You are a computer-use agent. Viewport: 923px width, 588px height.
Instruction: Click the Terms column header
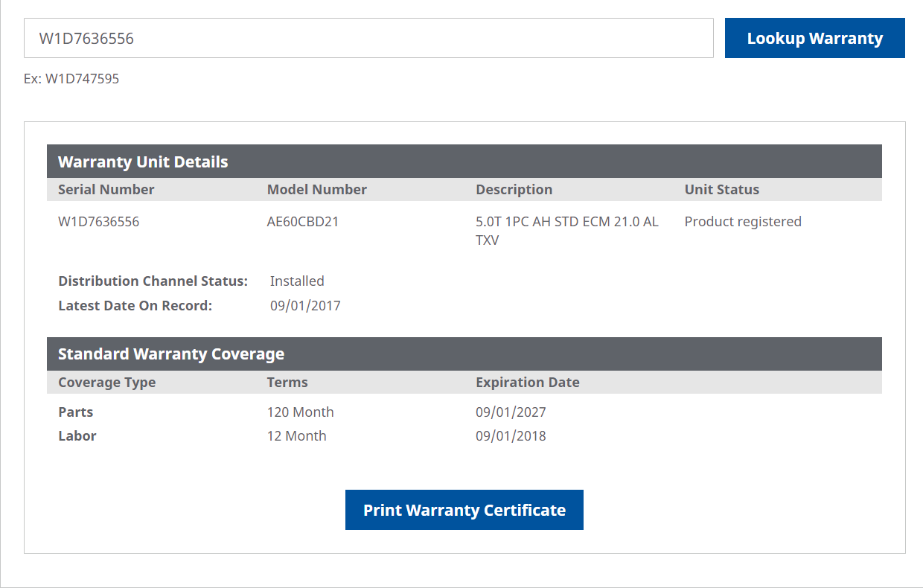[x=287, y=382]
